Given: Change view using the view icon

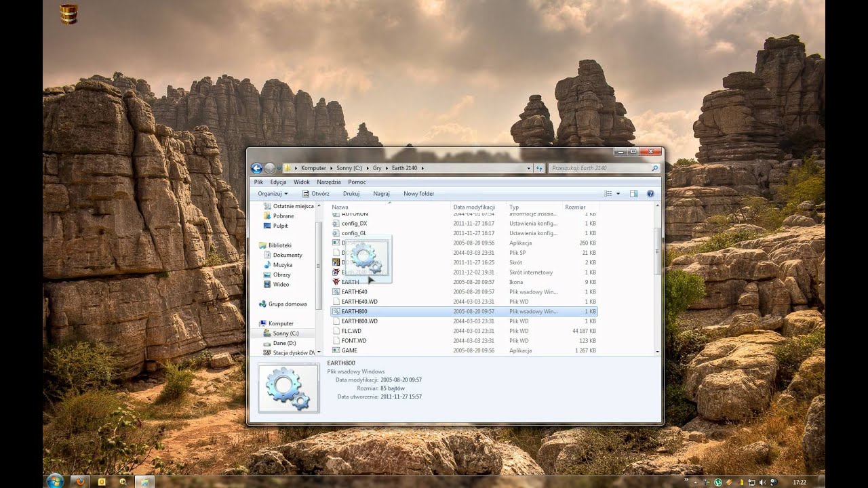Looking at the screenshot, I should click(608, 194).
